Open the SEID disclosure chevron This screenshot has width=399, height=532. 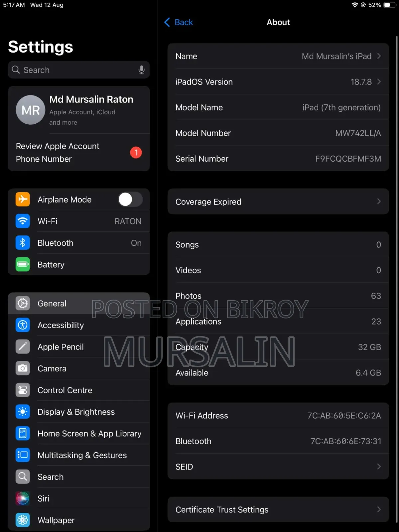point(379,467)
